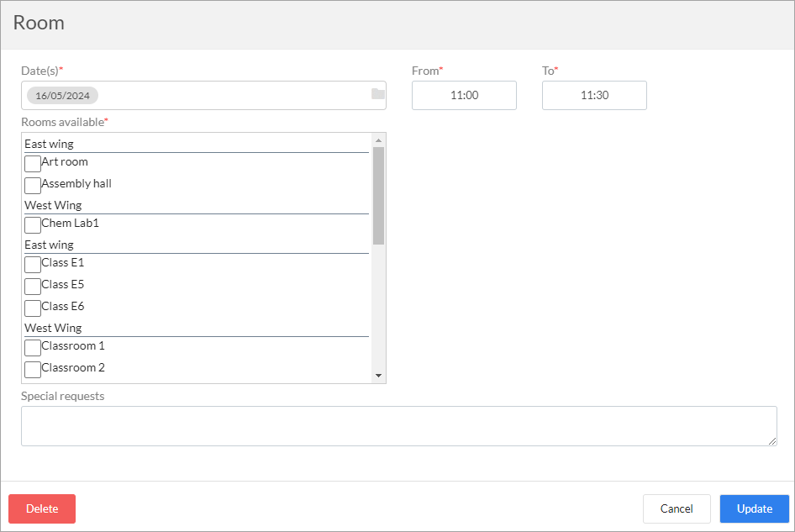
Task: Check the Class E5 room
Action: [33, 287]
